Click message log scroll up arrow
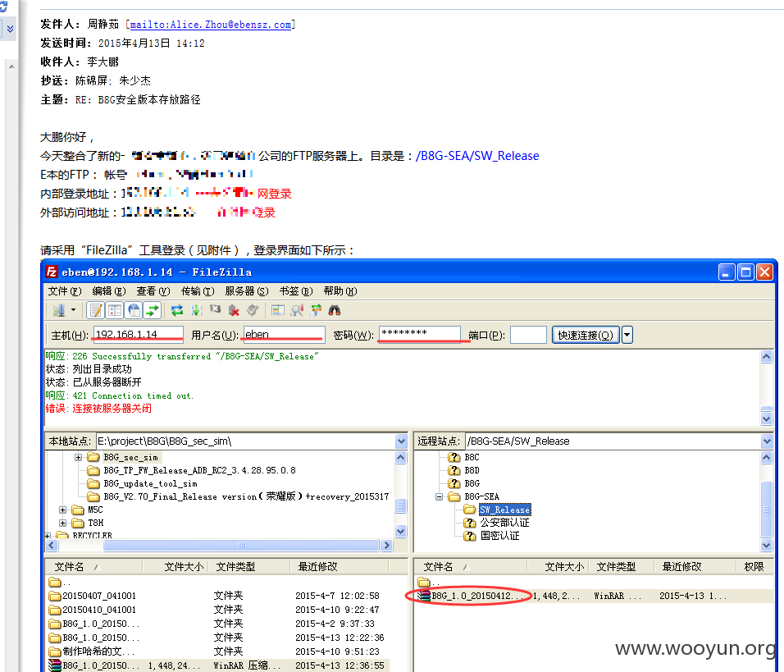Image resolution: width=784 pixels, height=672 pixels. 767,356
